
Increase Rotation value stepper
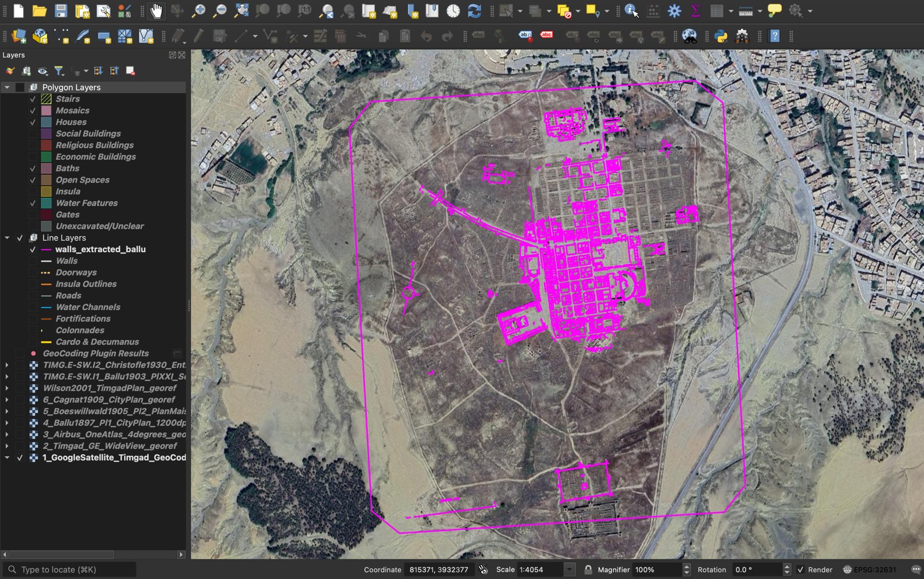[x=787, y=567]
